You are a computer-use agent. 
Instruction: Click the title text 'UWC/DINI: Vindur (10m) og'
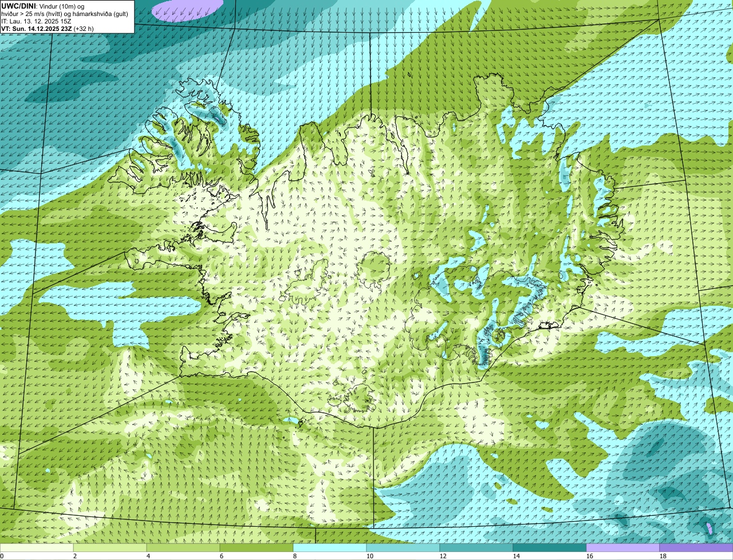point(43,6)
